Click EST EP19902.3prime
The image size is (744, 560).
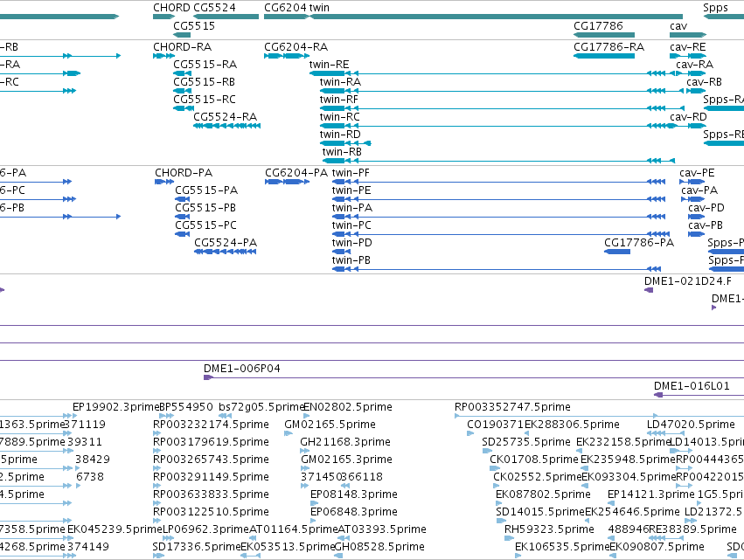pos(115,407)
